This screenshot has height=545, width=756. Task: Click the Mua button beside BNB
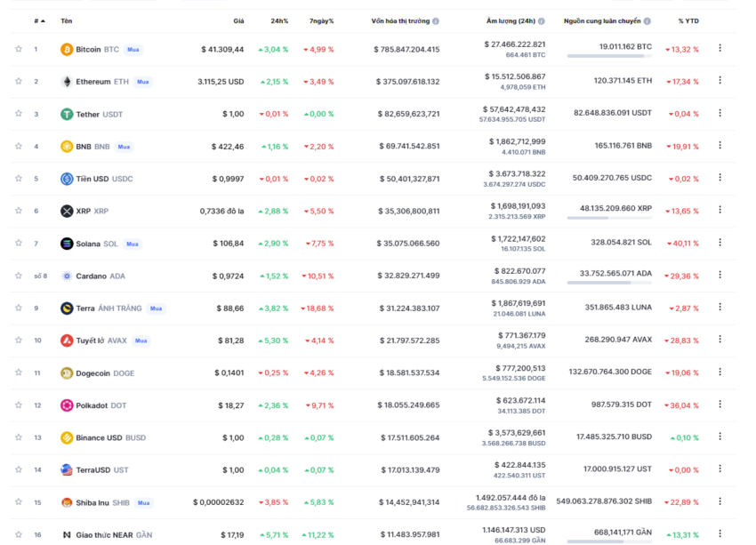[124, 147]
